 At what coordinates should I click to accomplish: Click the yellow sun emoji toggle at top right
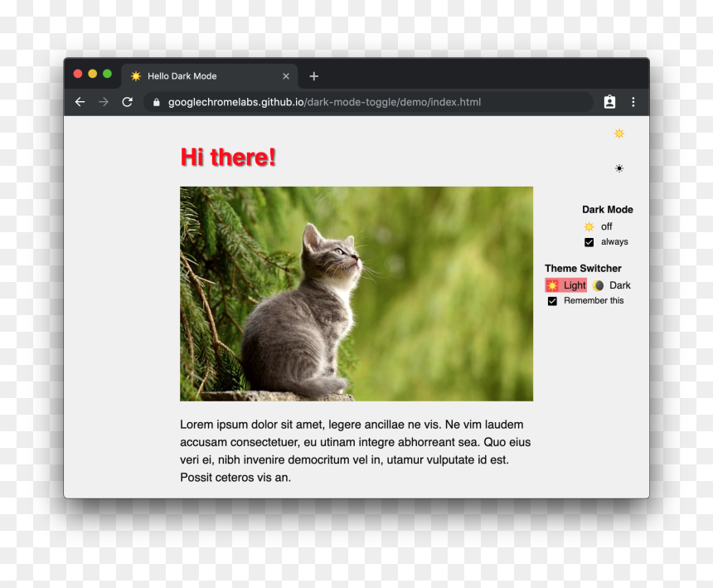pyautogui.click(x=619, y=134)
